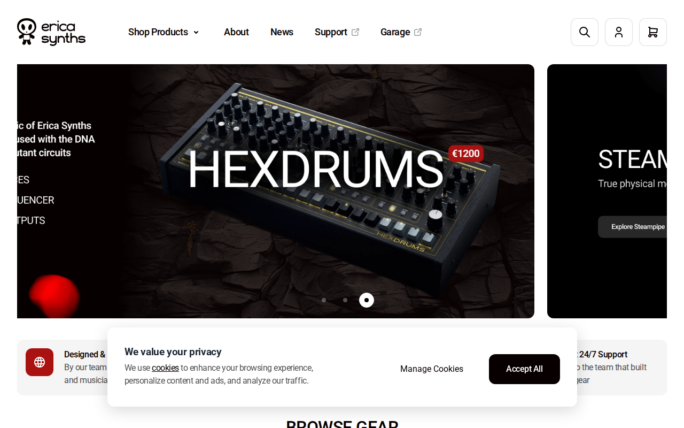Open the search icon in header
The height and width of the screenshot is (428, 684).
coord(584,32)
